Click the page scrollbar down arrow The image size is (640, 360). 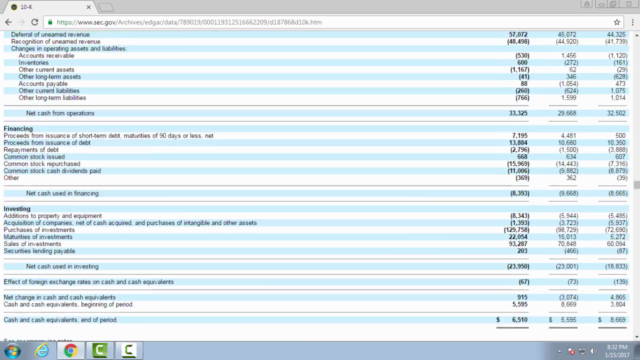tap(637, 337)
